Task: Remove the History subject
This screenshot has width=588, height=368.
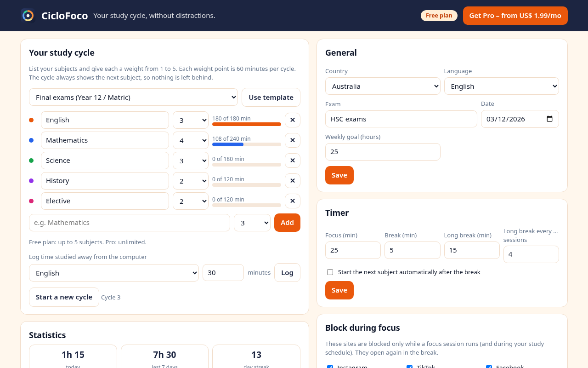Action: (x=293, y=181)
